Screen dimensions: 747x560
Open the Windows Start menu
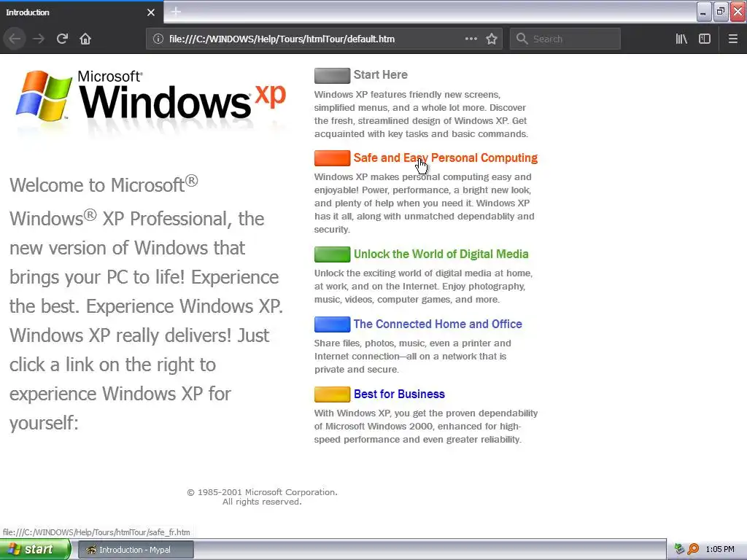(x=35, y=550)
